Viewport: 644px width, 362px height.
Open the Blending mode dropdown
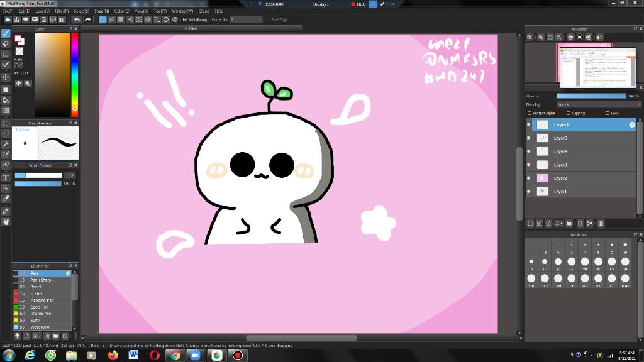598,104
